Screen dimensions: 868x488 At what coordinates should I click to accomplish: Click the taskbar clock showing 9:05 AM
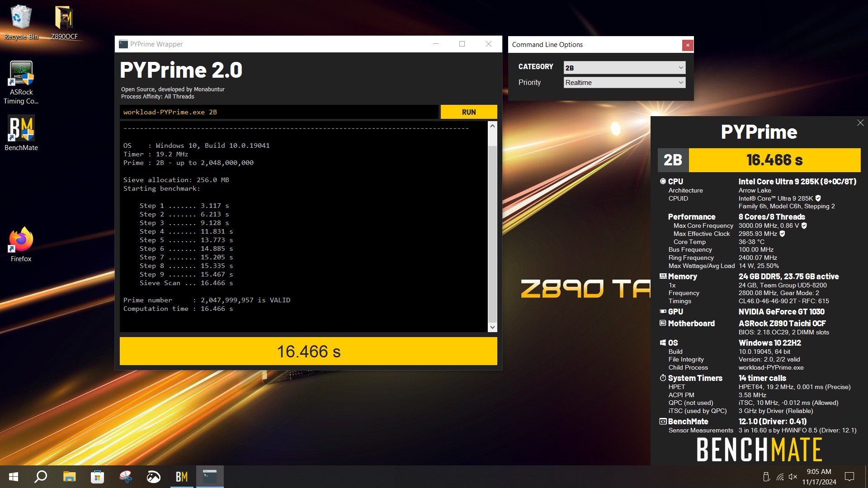tap(819, 477)
